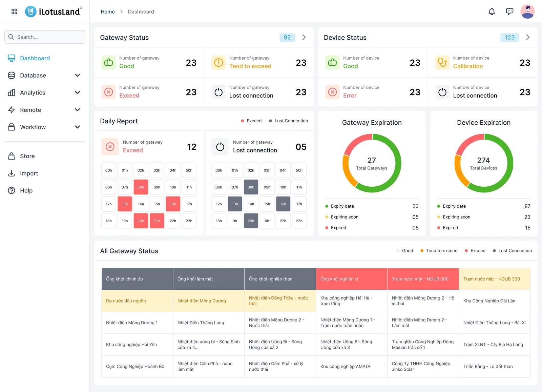Focus the Search input field
The height and width of the screenshot is (392, 542).
click(x=45, y=37)
